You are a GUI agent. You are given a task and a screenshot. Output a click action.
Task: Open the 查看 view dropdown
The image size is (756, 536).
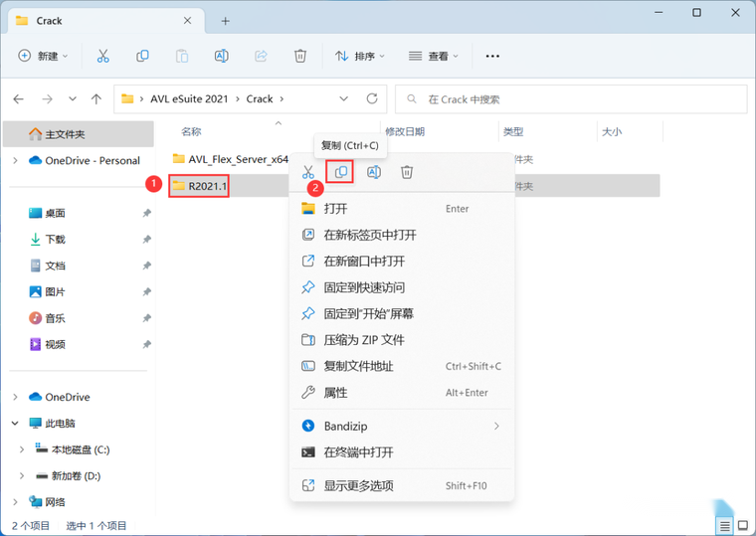coord(434,56)
